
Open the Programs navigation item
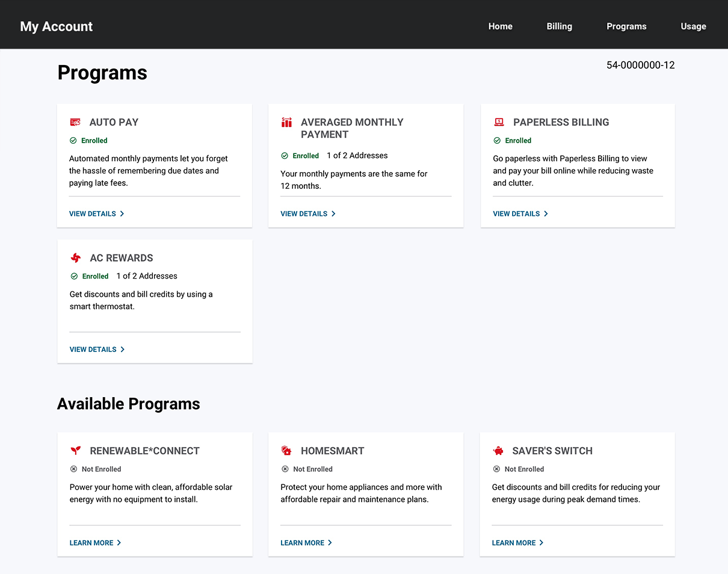coord(626,26)
